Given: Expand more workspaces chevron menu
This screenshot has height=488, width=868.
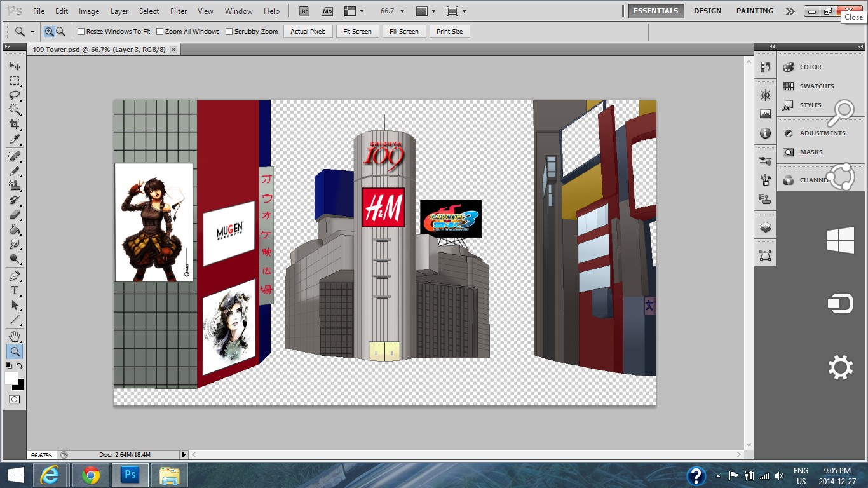Looking at the screenshot, I should 790,11.
